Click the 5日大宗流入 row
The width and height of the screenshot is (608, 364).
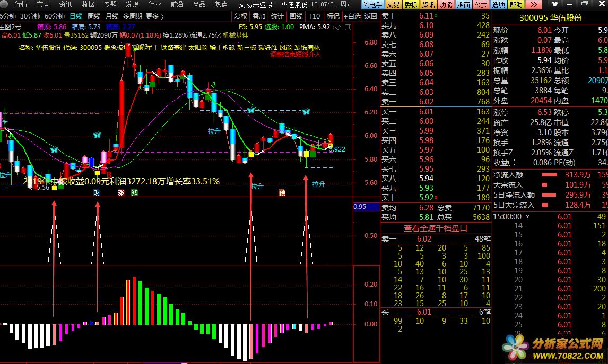(551, 205)
